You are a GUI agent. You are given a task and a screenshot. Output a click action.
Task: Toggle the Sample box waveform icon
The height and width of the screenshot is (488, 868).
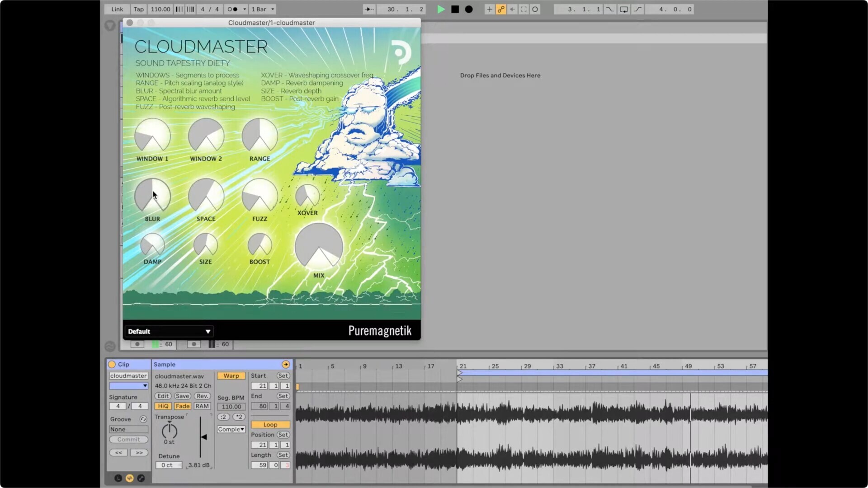[129, 478]
